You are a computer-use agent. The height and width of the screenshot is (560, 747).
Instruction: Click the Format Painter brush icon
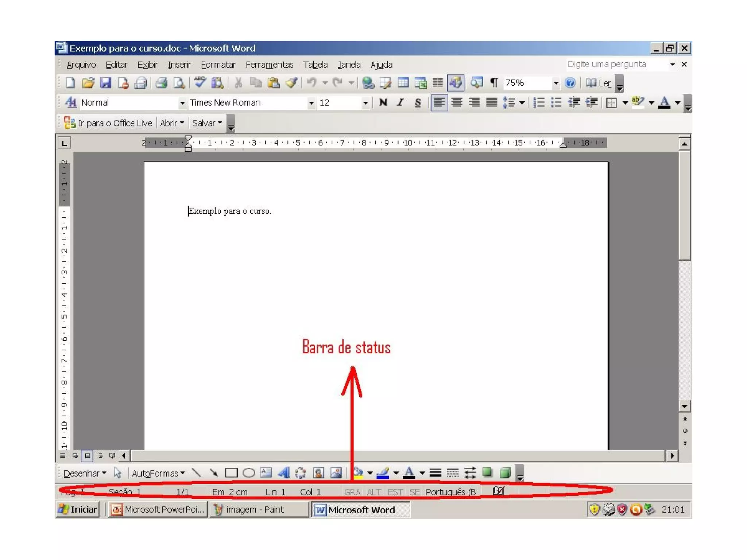click(x=291, y=83)
